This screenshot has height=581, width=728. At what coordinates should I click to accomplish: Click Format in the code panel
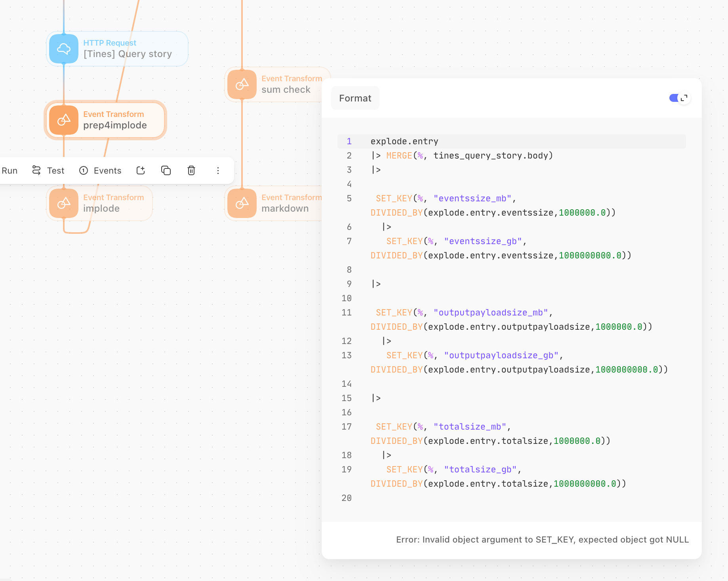coord(355,98)
